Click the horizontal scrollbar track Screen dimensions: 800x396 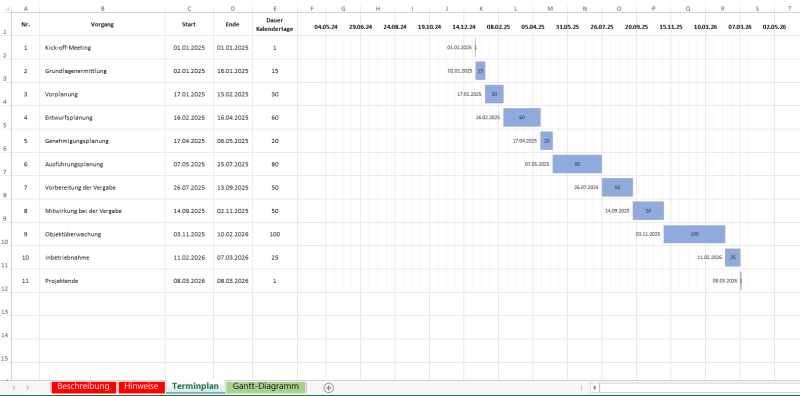[699, 388]
